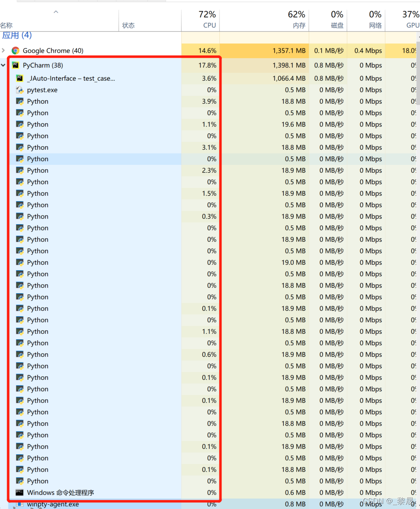Sort by the 62% 内存 column header
420x509 pixels.
pos(265,20)
